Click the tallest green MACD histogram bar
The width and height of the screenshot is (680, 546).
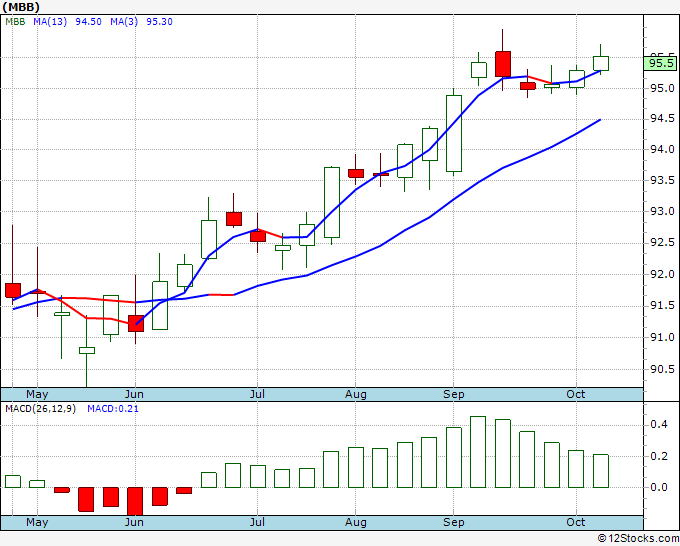click(478, 452)
